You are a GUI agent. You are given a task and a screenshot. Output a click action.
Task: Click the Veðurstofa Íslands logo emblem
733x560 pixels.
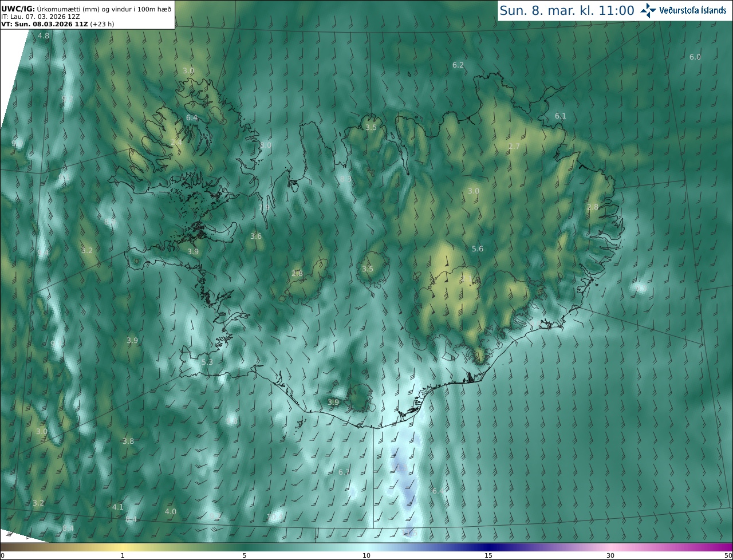[648, 10]
